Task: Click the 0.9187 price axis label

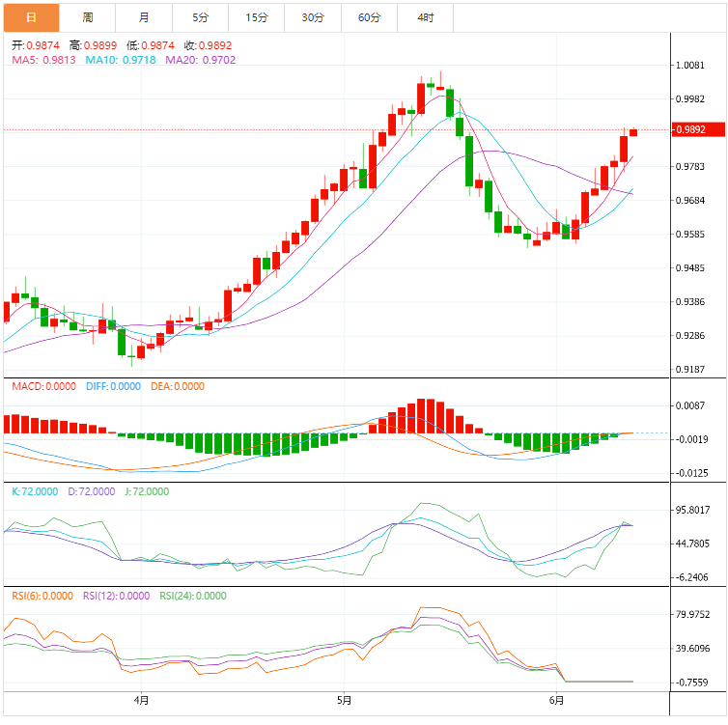Action: point(690,370)
